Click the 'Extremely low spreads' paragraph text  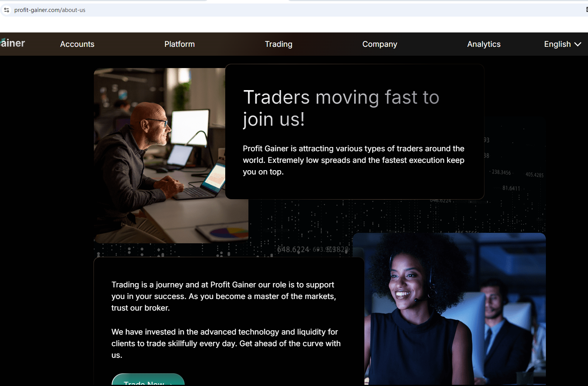[x=353, y=160]
